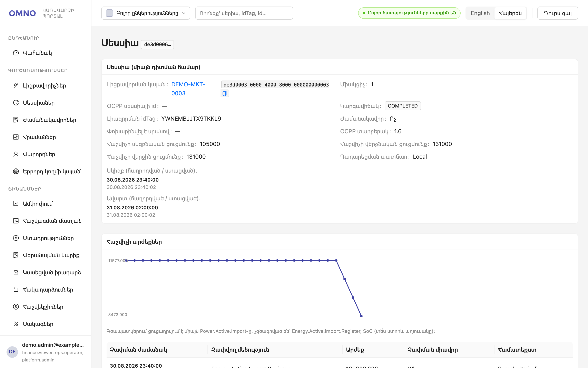
Task: Open Երրորդ կողմի կայան globe icon
Action: [x=16, y=171]
